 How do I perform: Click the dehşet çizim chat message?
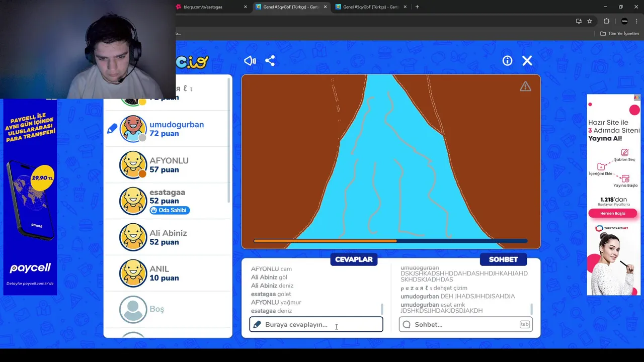pos(434,288)
